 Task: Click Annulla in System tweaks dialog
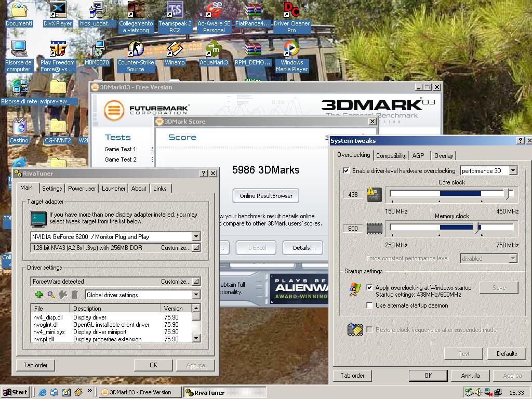point(470,375)
